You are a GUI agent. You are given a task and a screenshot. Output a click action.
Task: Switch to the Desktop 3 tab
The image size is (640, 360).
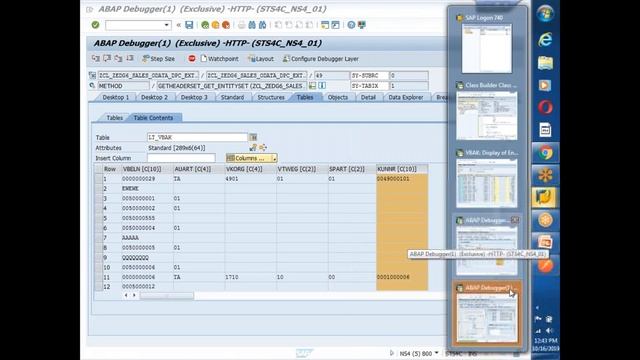click(x=194, y=97)
